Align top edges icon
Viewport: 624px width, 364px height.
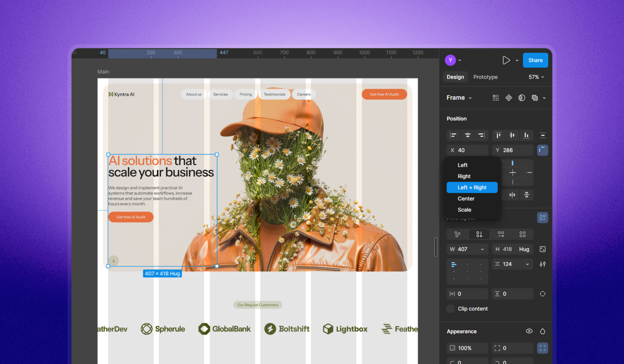(498, 135)
